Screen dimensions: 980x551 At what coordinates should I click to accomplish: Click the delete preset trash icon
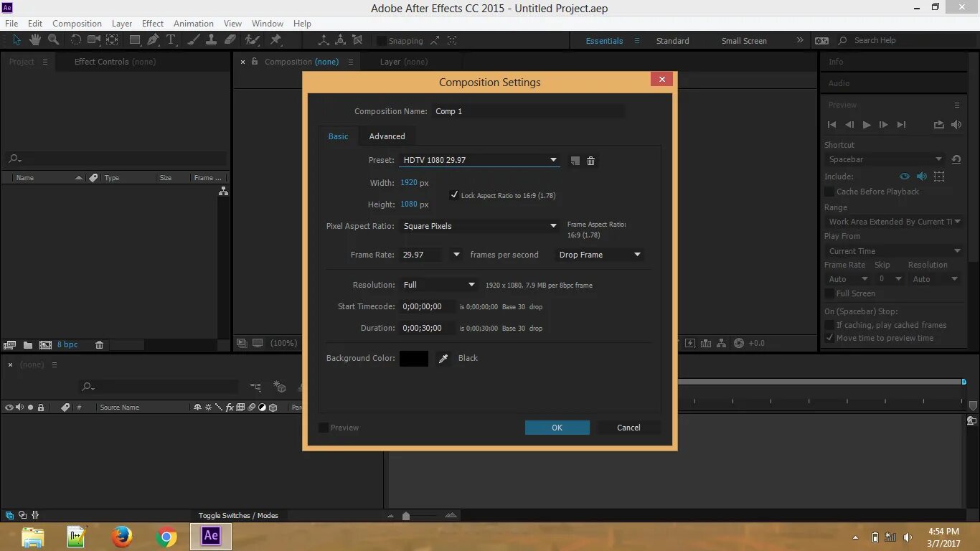(591, 161)
